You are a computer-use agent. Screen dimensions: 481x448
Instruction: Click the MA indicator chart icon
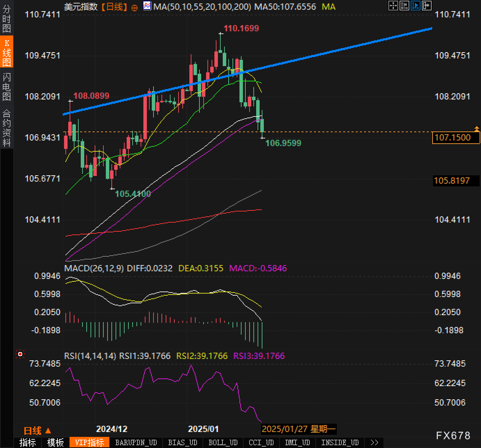tap(147, 6)
